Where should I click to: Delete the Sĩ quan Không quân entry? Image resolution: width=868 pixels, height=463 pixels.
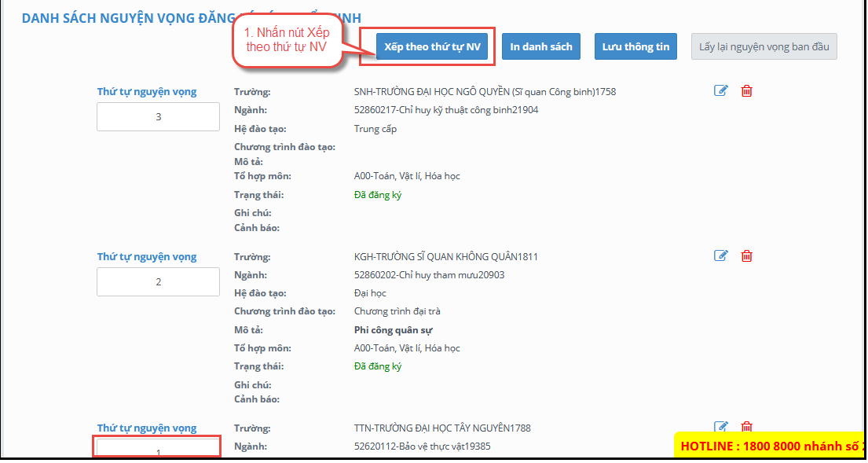click(746, 256)
